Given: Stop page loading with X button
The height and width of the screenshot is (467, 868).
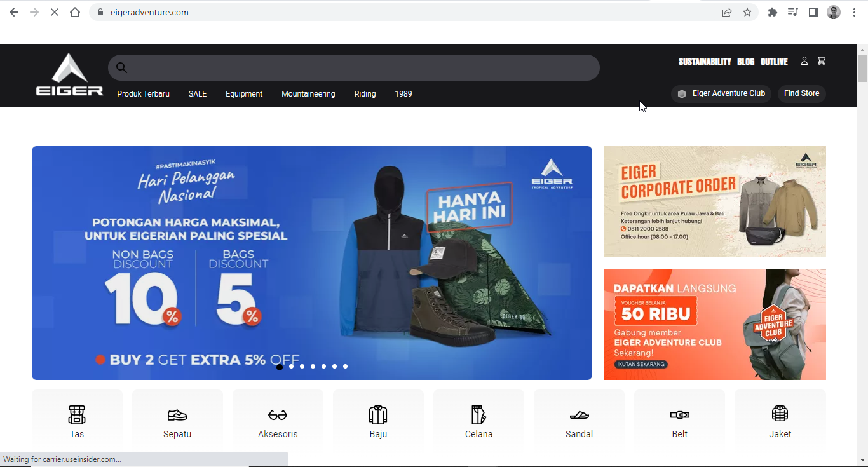Looking at the screenshot, I should pyautogui.click(x=55, y=12).
